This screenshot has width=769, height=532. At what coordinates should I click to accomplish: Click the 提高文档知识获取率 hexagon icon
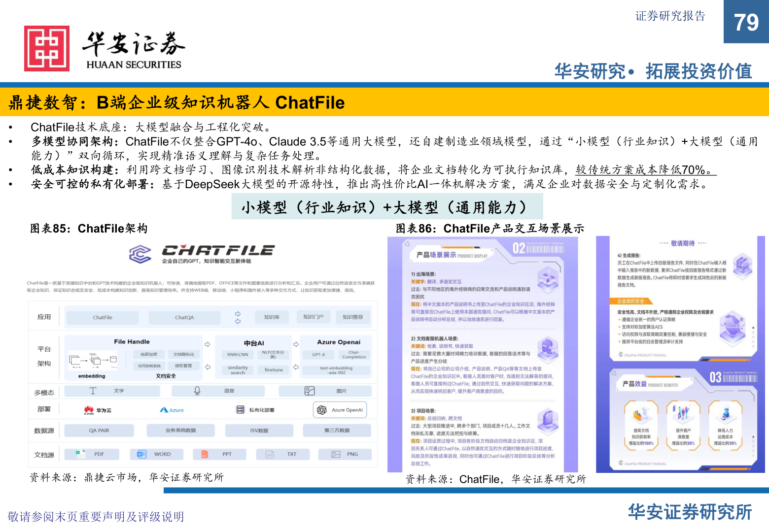pos(641,413)
